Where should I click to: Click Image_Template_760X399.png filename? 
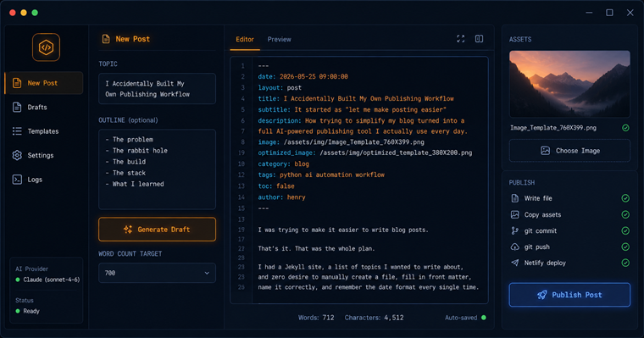(553, 128)
